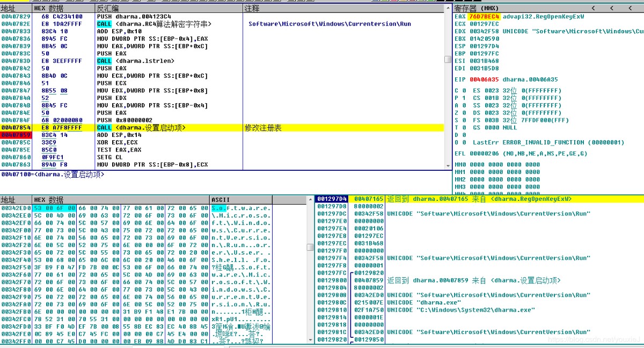Select the CALL <dharma.RC4算法解密字符串> instruction

(x=154, y=24)
